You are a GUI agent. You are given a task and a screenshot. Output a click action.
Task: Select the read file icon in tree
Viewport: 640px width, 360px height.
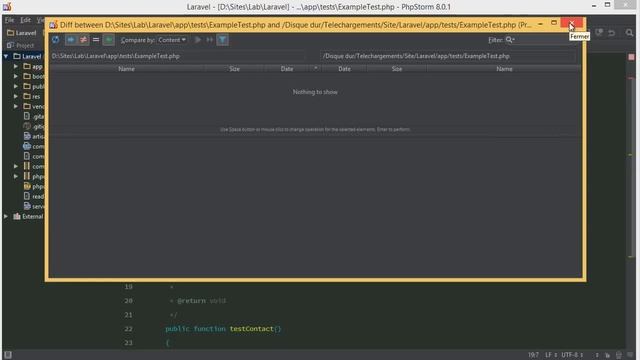click(27, 196)
